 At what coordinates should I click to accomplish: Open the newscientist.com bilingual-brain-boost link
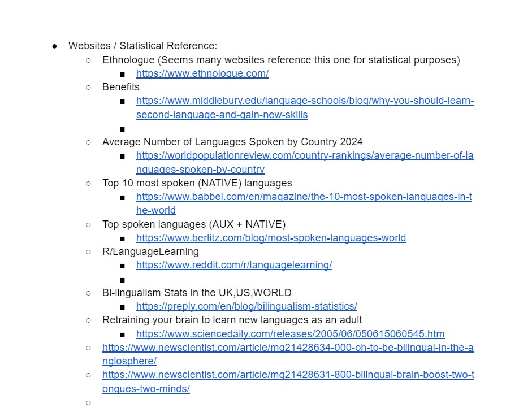pyautogui.click(x=288, y=381)
